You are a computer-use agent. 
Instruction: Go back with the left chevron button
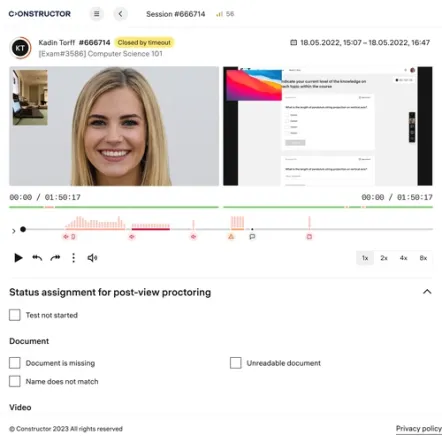pos(120,14)
